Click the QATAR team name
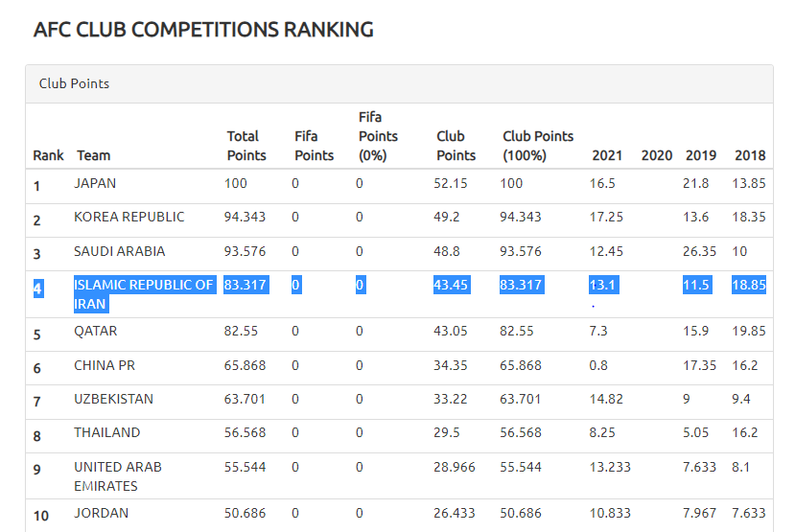Viewport: 795px width, 532px height. (96, 331)
